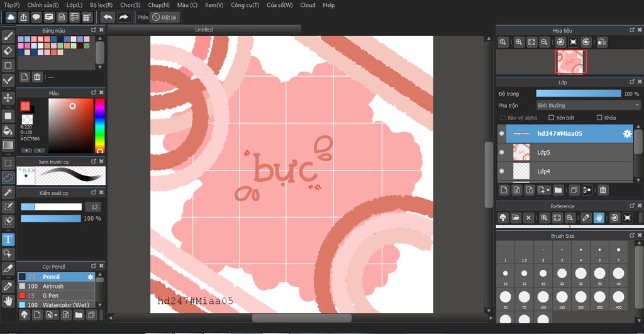This screenshot has height=334, width=644.
Task: Select the Watercolor (Wet) brush
Action: click(56, 305)
